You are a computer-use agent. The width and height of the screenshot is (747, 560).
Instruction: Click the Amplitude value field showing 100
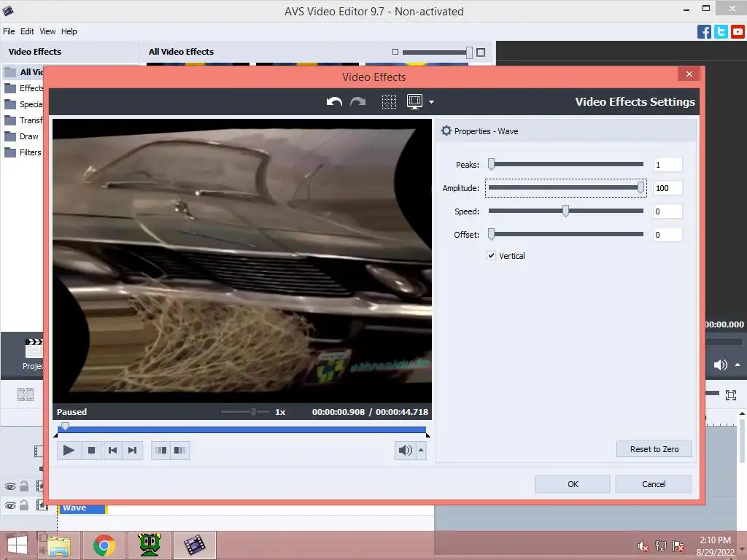coord(667,188)
